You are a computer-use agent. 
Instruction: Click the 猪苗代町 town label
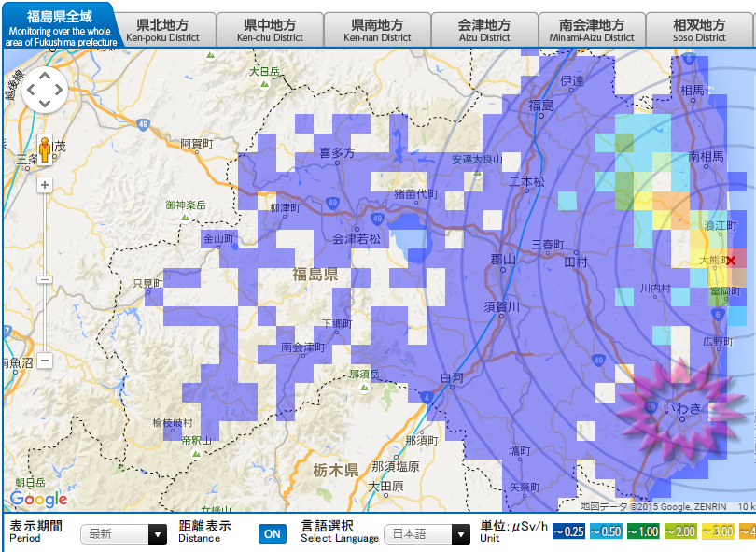pyautogui.click(x=416, y=194)
